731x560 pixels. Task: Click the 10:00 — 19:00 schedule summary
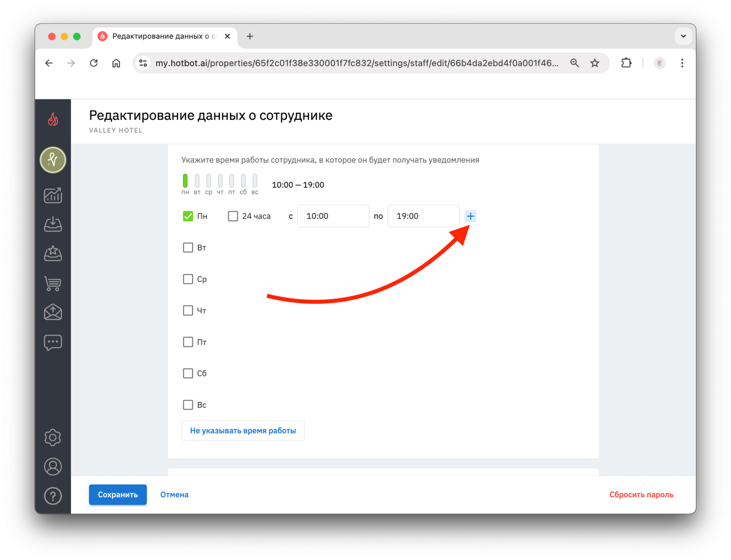(298, 185)
